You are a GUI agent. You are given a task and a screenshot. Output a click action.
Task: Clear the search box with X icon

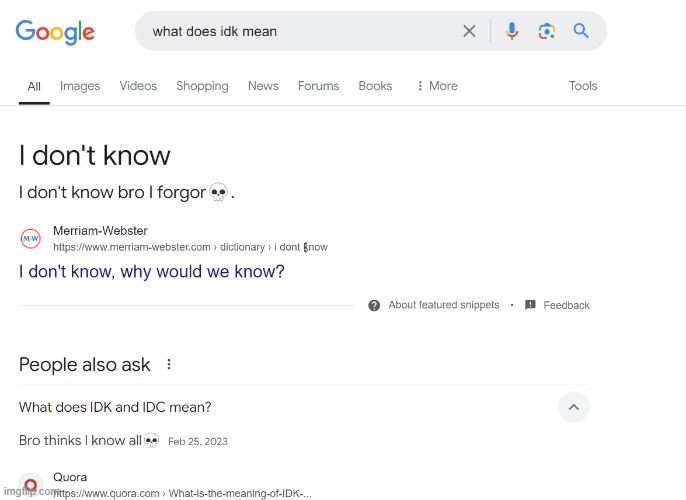click(x=469, y=31)
